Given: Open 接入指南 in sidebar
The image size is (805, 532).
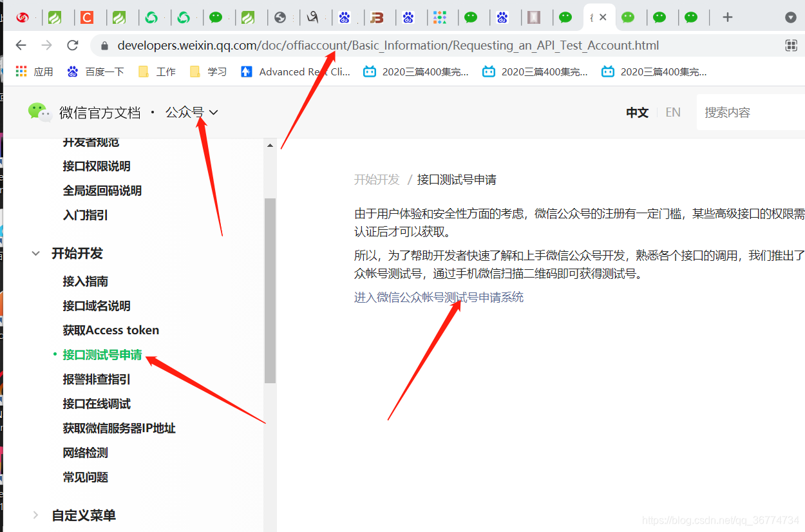Looking at the screenshot, I should (x=85, y=281).
